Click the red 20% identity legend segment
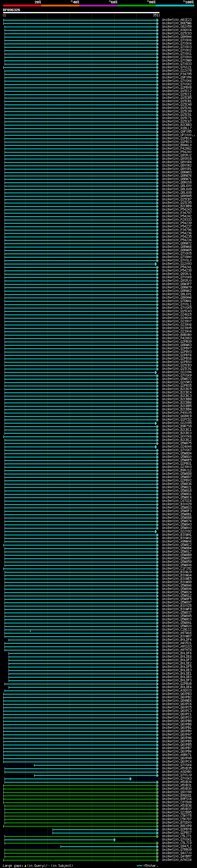 click(22, 6)
